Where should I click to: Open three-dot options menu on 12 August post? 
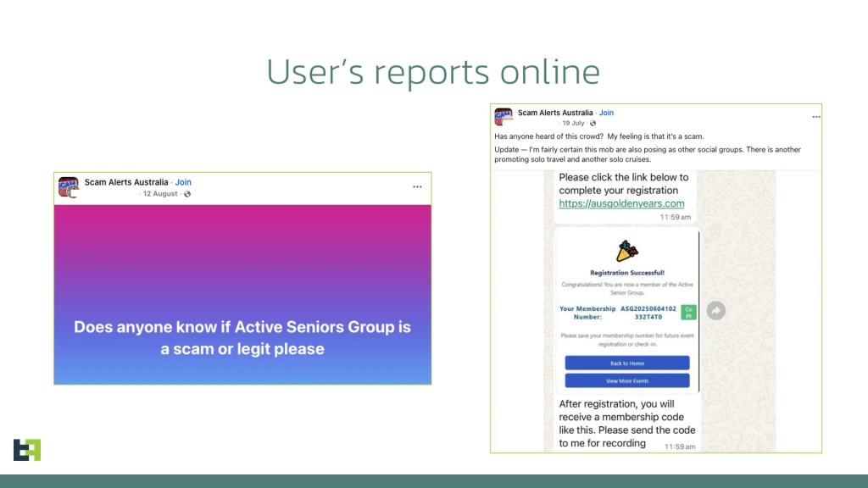click(x=417, y=186)
